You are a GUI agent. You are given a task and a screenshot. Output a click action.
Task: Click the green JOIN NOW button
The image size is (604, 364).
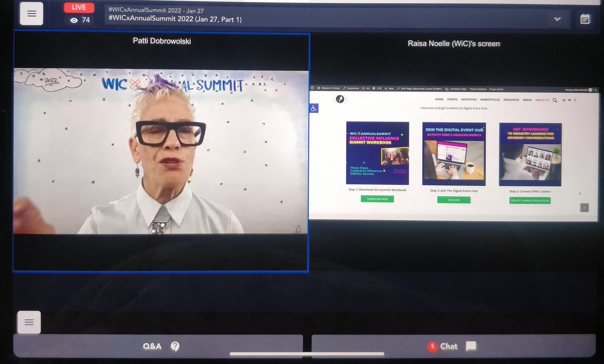[454, 200]
